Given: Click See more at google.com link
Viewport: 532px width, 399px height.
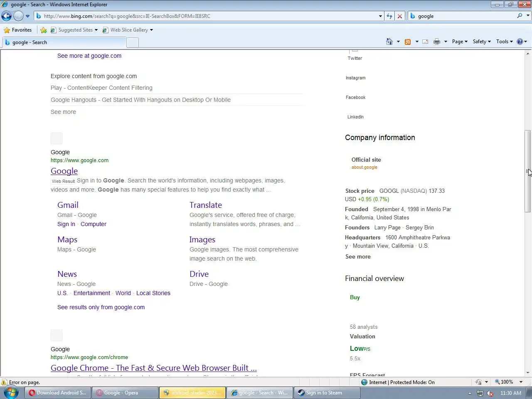Looking at the screenshot, I should coord(89,56).
